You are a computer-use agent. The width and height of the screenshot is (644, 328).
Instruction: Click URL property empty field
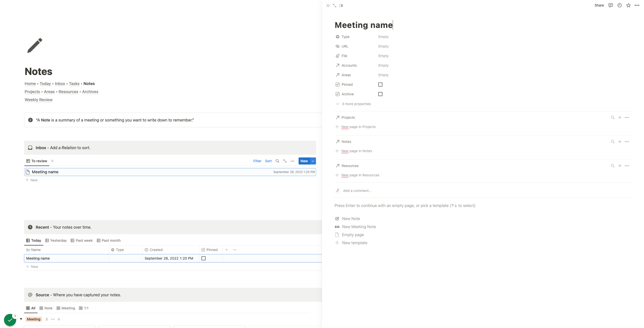[x=383, y=46]
